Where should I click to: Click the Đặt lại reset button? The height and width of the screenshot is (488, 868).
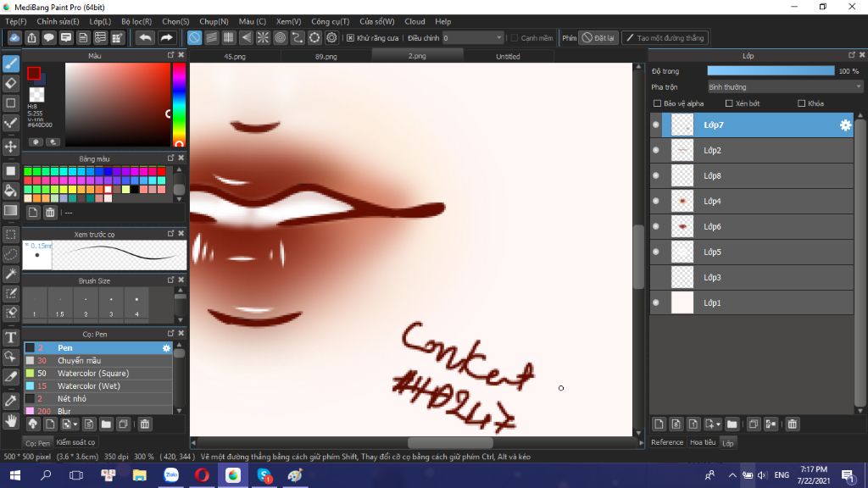(x=598, y=38)
